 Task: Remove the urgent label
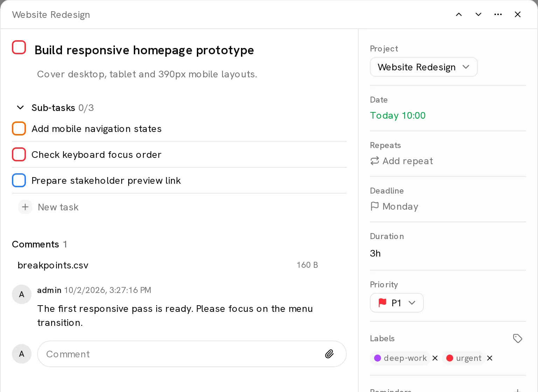[x=490, y=358]
